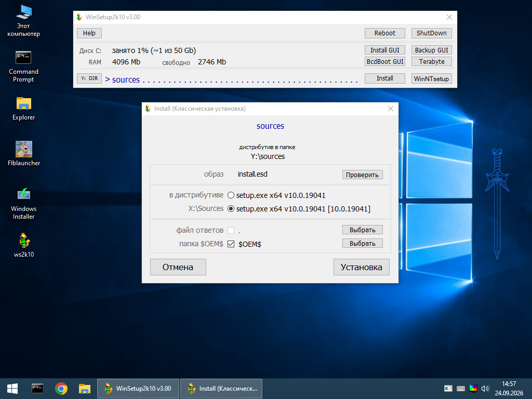Screen dimensions: 532x399
Task: Select X:\Sources setup.exe radio button
Action: coord(231,209)
